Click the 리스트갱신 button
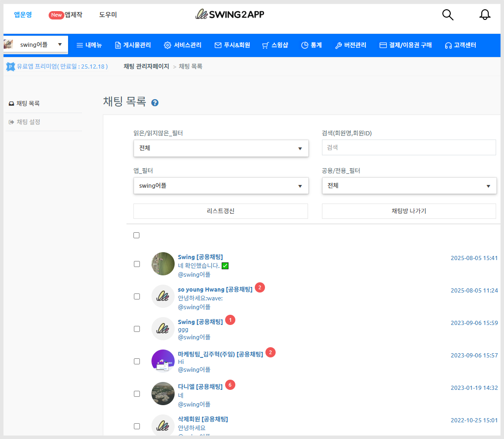Screen dimensions: 504x439 coord(220,211)
